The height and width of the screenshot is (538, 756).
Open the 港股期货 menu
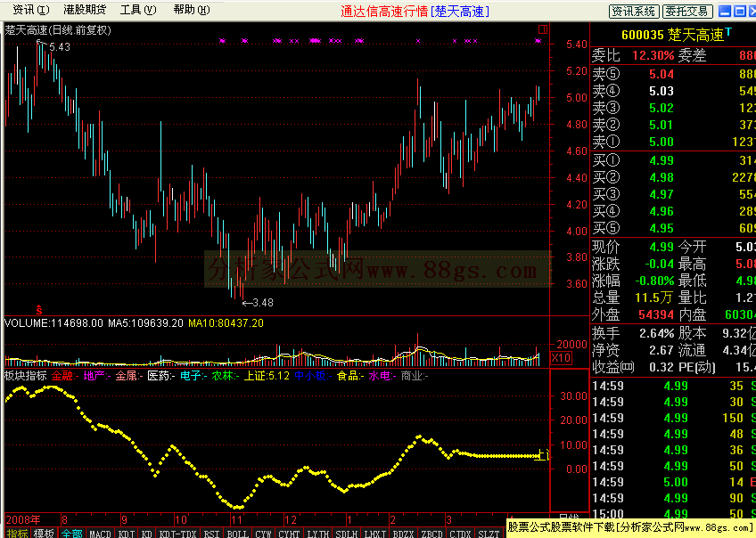[85, 10]
